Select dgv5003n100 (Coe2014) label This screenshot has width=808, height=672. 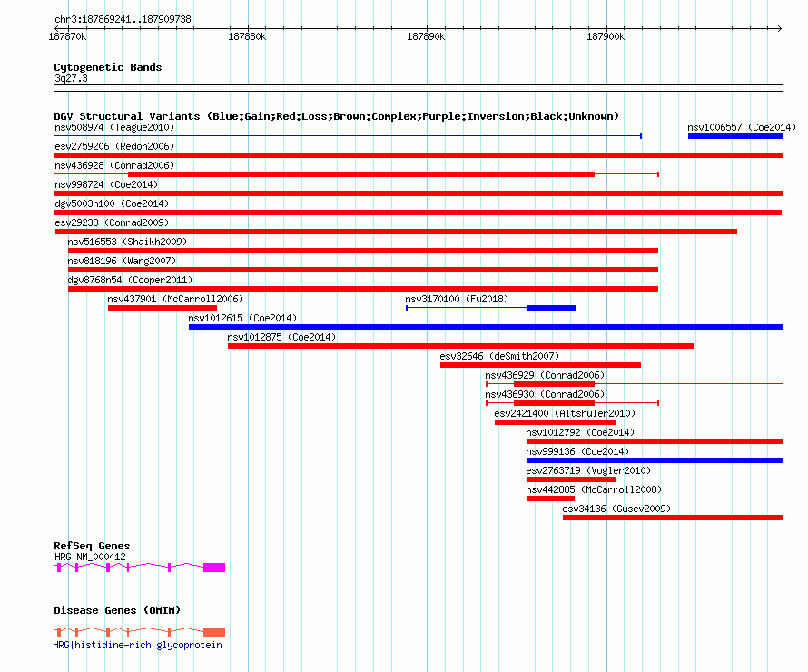[x=112, y=203]
